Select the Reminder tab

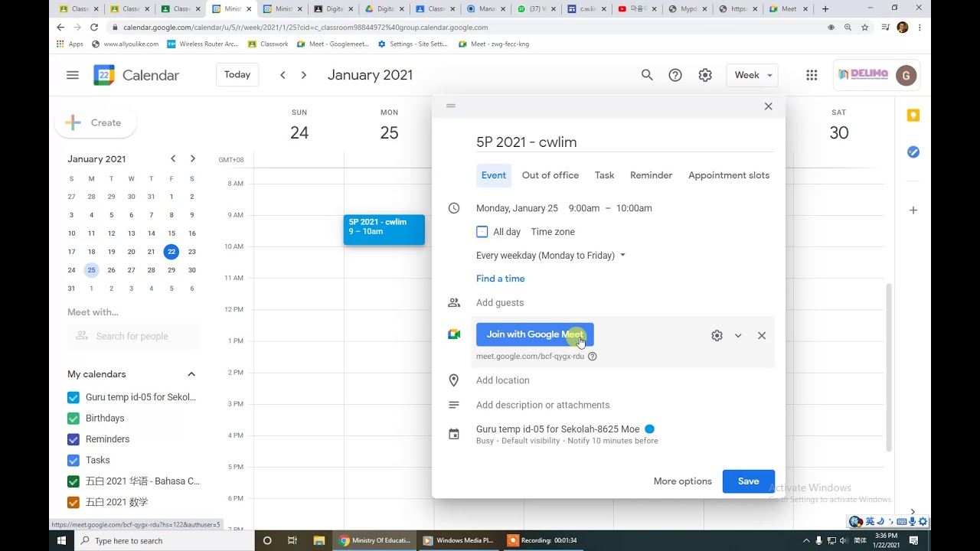[651, 175]
